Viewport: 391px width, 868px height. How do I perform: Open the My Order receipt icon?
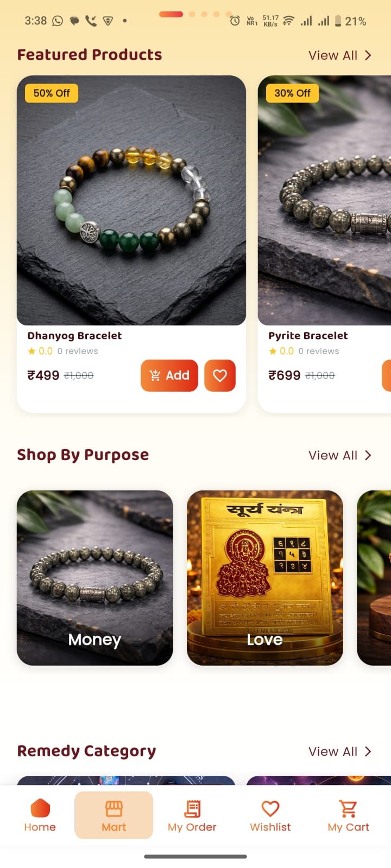click(192, 808)
